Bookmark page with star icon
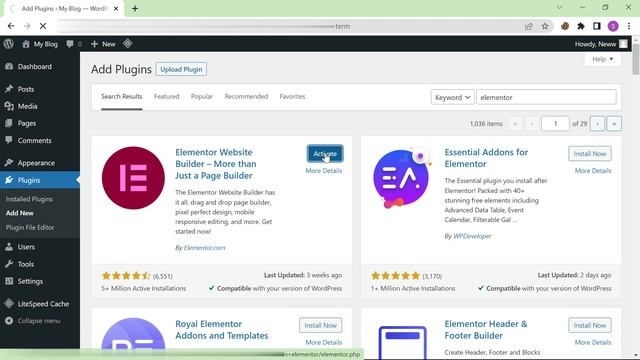 [545, 26]
